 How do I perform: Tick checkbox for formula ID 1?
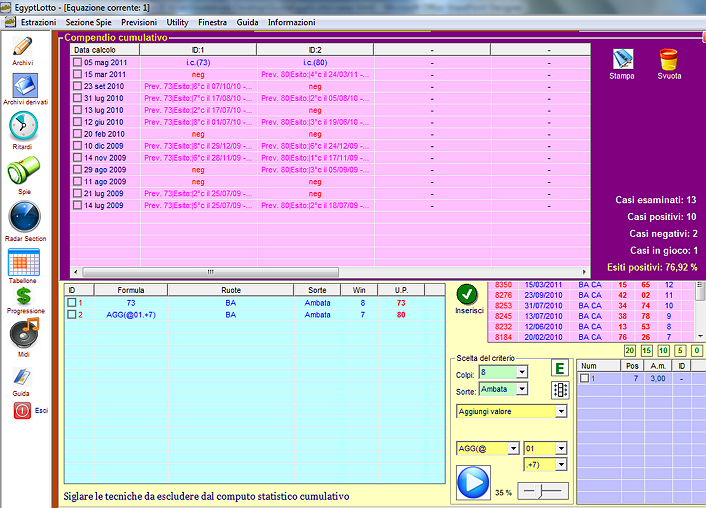[71, 302]
